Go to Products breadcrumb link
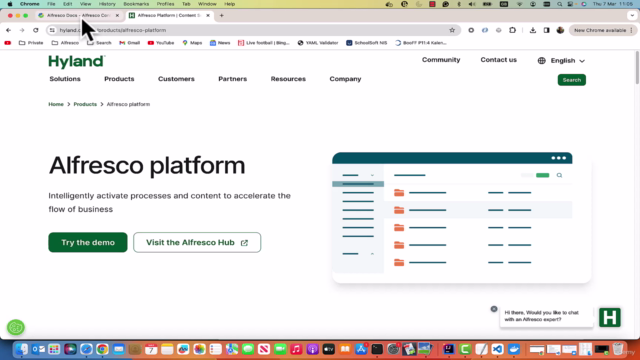The image size is (640, 360). (x=85, y=104)
